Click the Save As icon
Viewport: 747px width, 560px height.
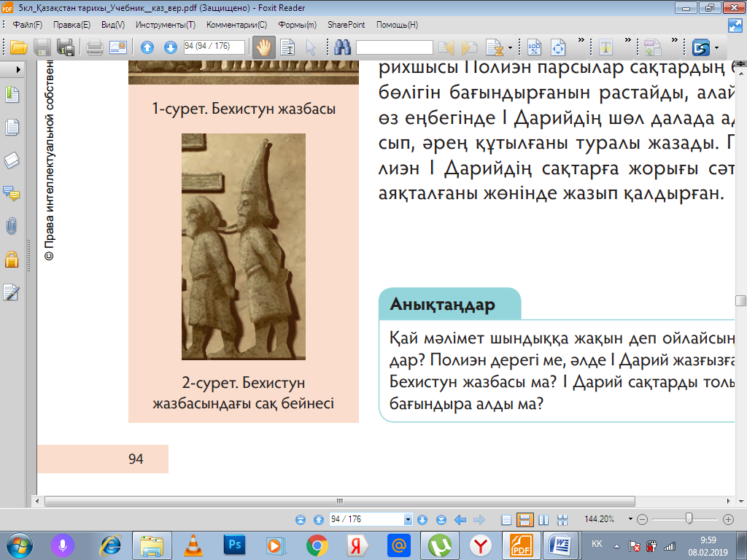[x=65, y=47]
